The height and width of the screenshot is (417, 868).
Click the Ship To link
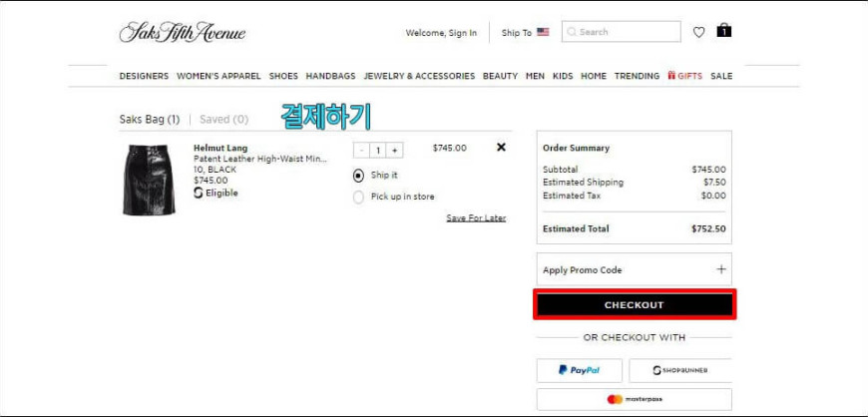click(517, 33)
